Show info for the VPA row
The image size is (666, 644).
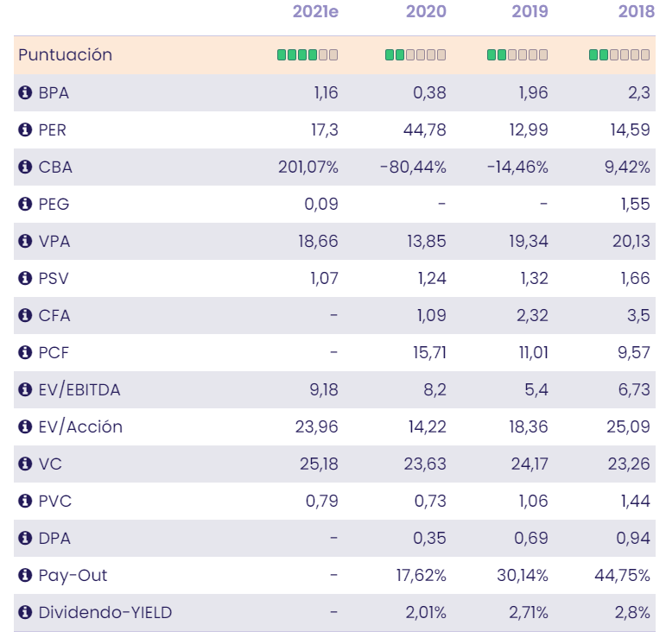(x=25, y=242)
